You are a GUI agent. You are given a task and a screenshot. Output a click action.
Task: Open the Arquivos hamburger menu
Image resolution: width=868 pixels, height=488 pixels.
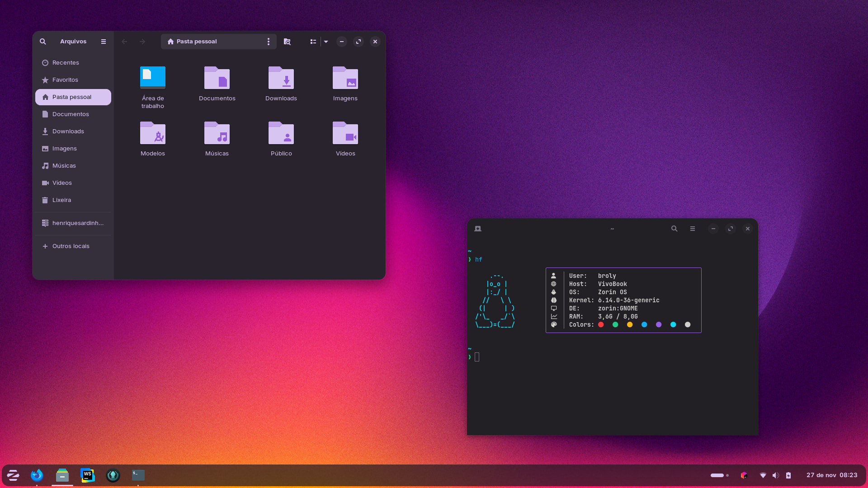tap(104, 42)
